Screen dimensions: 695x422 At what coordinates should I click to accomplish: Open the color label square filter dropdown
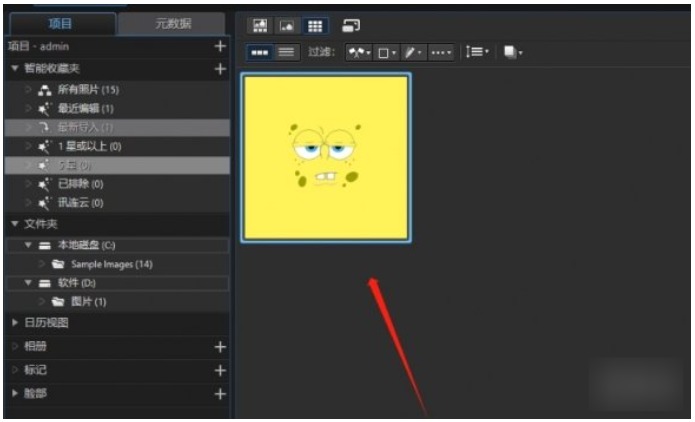(x=386, y=53)
